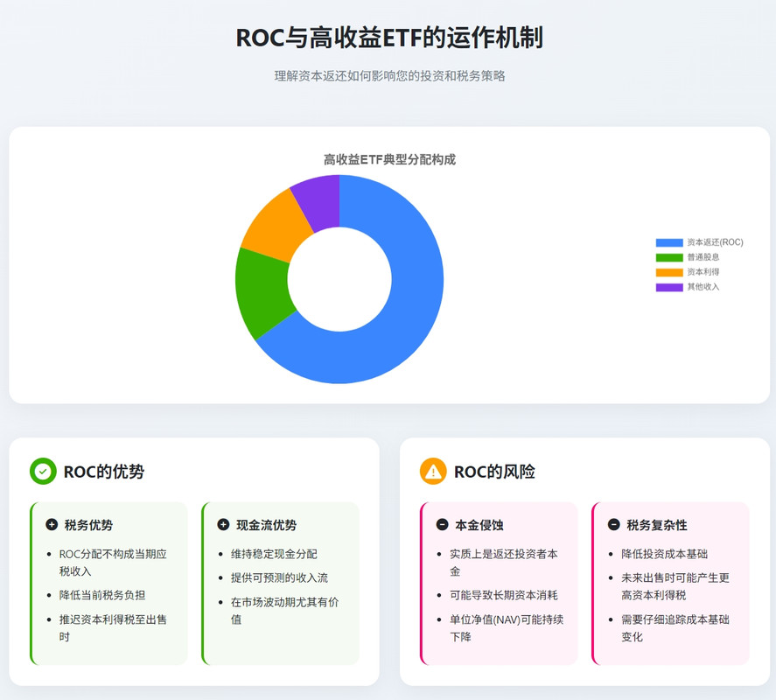Click the 税务复杂性 card title
Viewport: 776px width, 700px height.
coord(657,525)
